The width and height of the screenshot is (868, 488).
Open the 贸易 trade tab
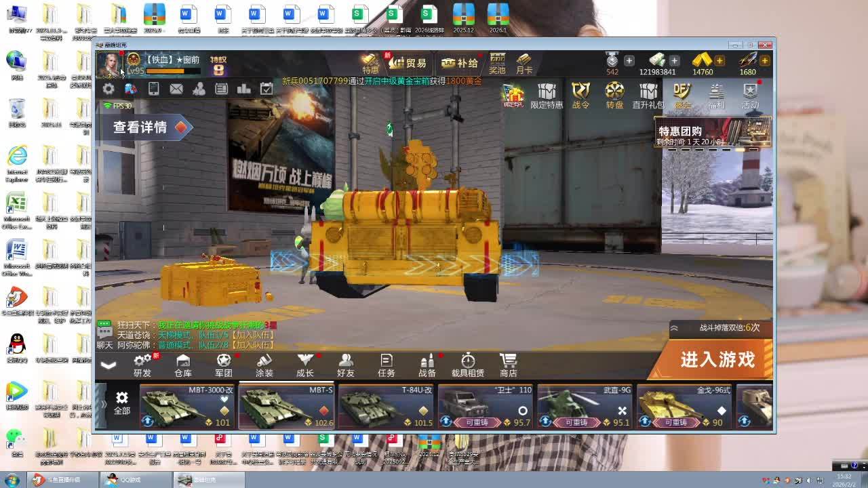click(x=408, y=63)
